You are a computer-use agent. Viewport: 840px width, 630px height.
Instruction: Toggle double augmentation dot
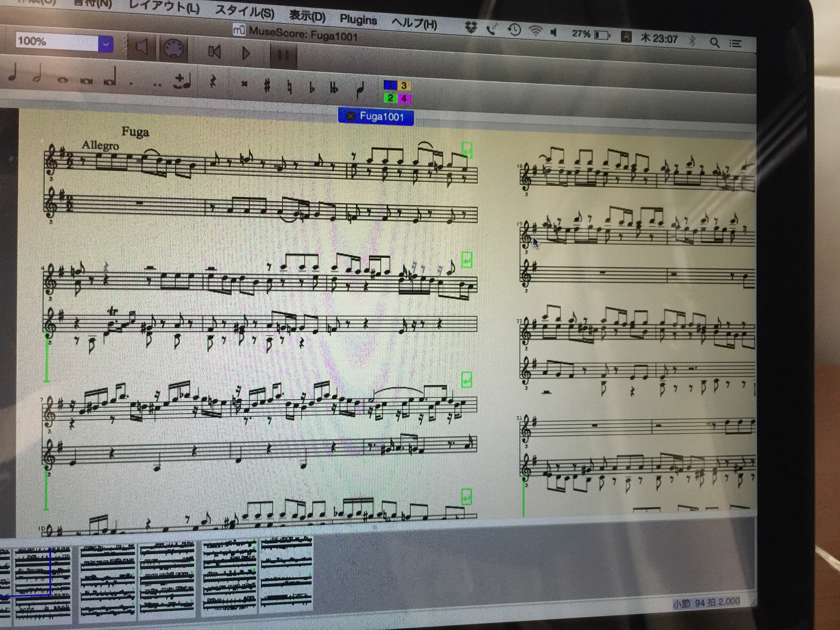click(x=157, y=84)
